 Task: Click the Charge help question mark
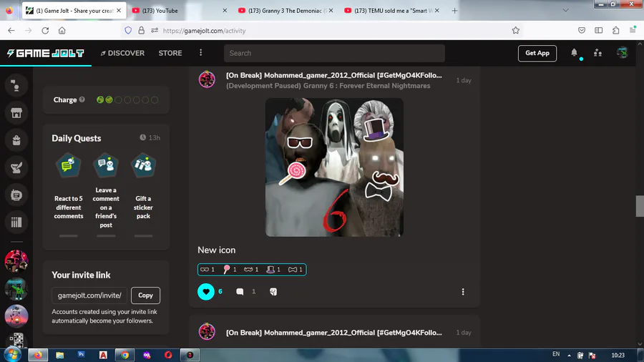pos(82,99)
